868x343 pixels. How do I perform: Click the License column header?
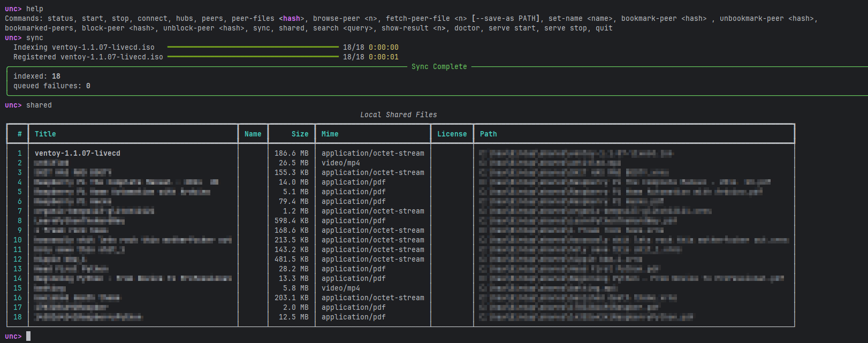click(452, 134)
